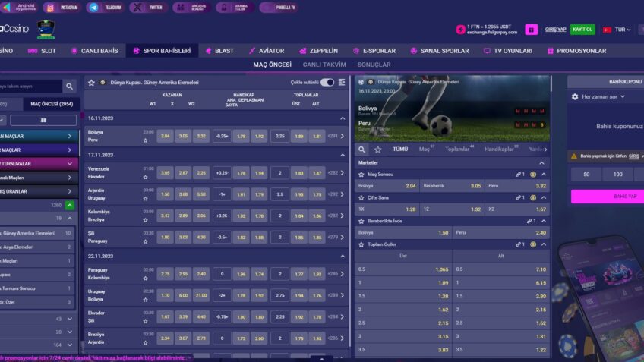The width and height of the screenshot is (644, 362).
Task: Switch to the Canlı Takvim tab
Action: click(324, 65)
